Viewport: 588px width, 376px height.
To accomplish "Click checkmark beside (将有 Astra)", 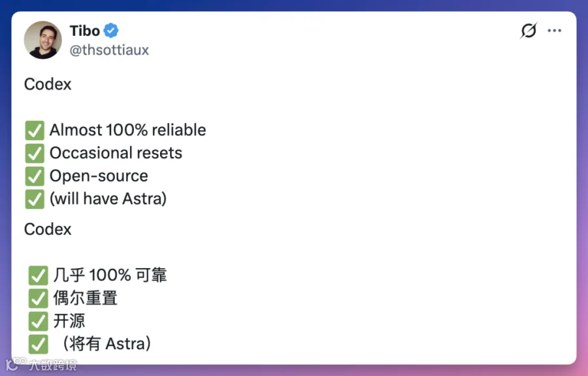I will pos(39,344).
